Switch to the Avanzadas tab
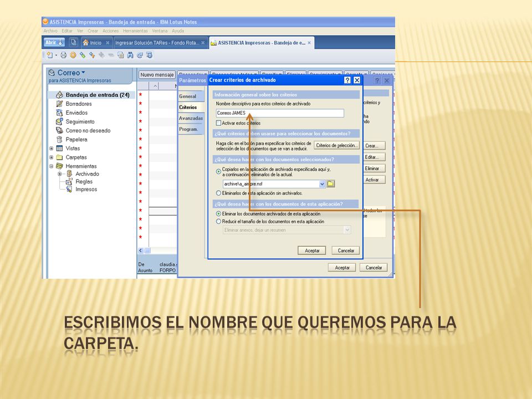The width and height of the screenshot is (532, 399). point(191,118)
